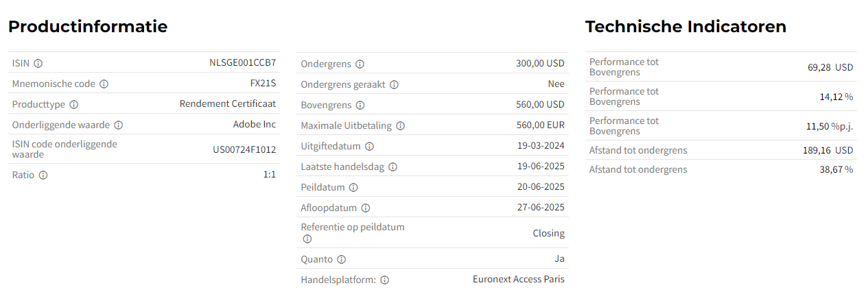Click the Bovengrens info icon
The image size is (868, 305).
tap(361, 105)
